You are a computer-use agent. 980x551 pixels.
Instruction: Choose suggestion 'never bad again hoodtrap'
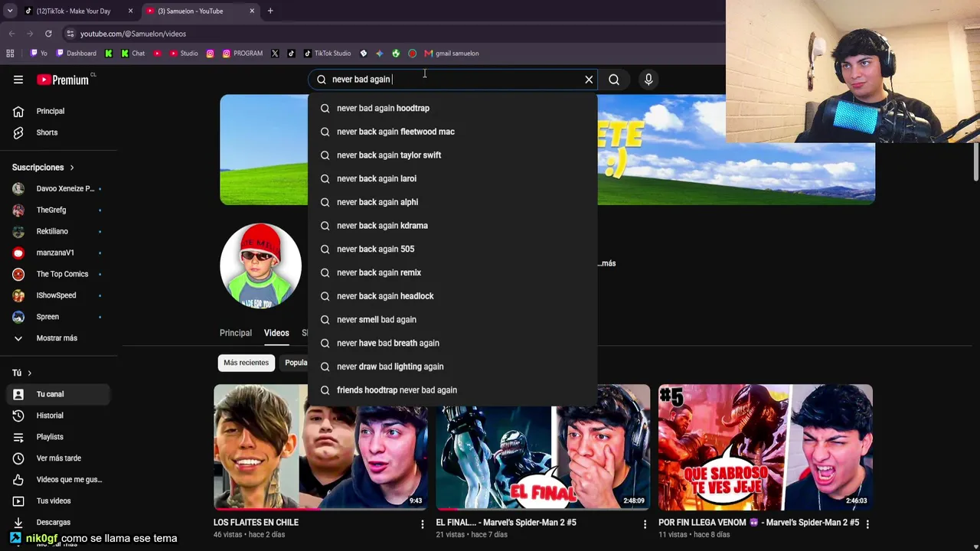[452, 108]
